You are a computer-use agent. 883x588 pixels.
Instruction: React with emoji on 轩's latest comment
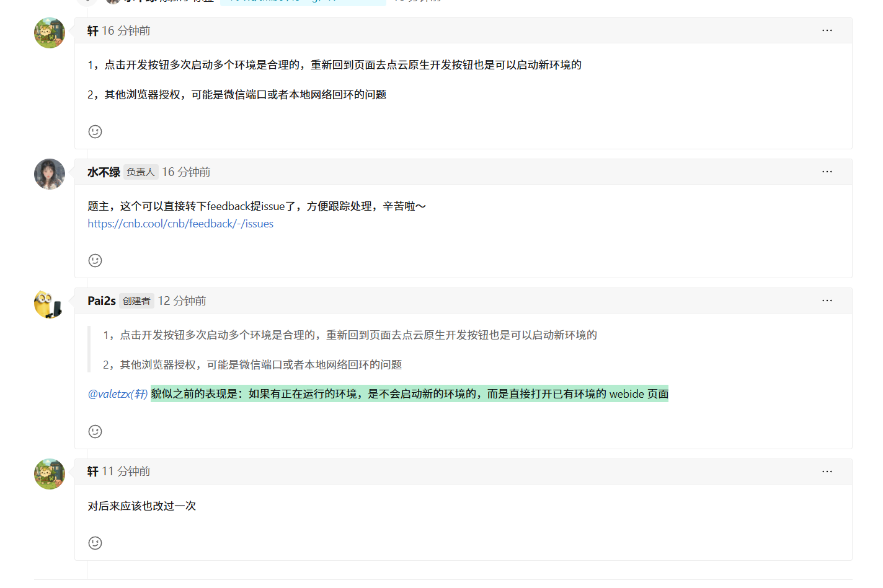(95, 543)
